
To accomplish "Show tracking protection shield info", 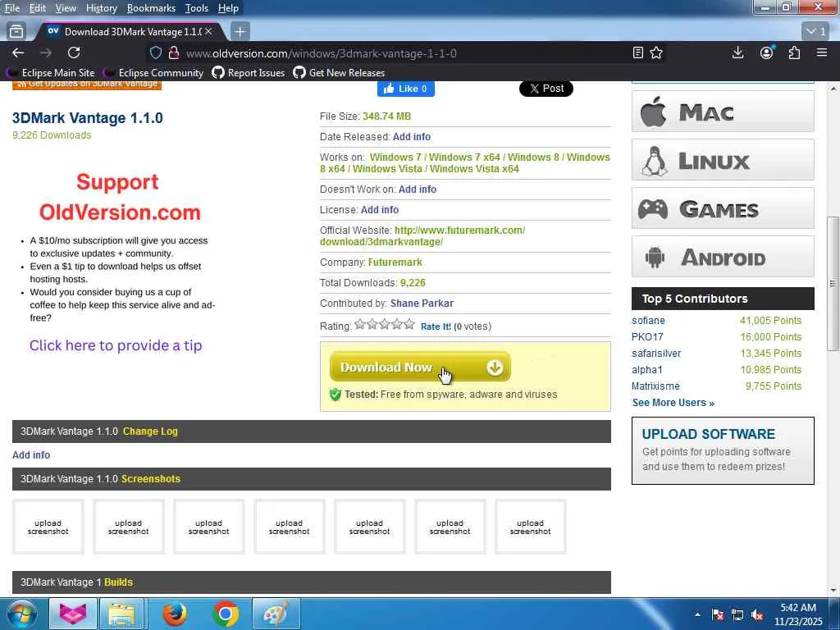I will (155, 53).
